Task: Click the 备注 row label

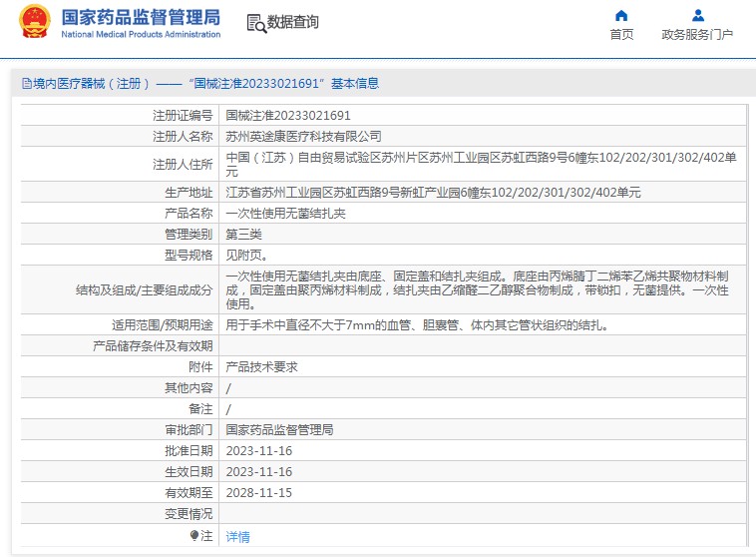Action: click(x=200, y=409)
